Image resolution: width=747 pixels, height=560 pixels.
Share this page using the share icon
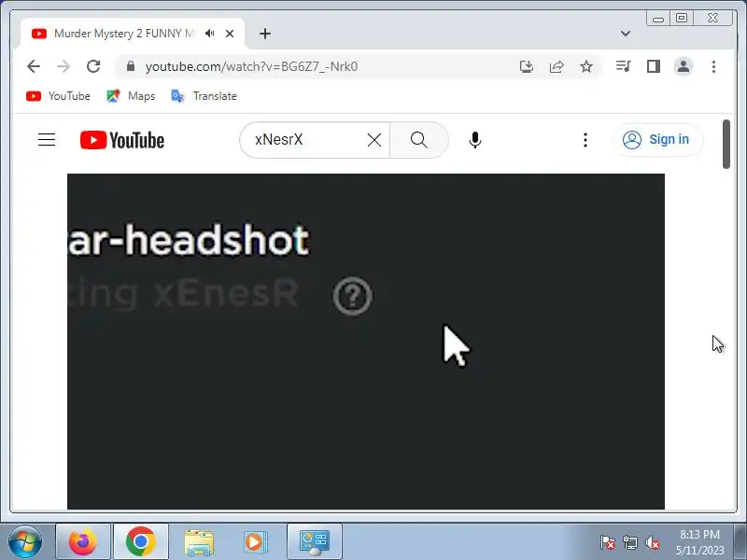557,66
